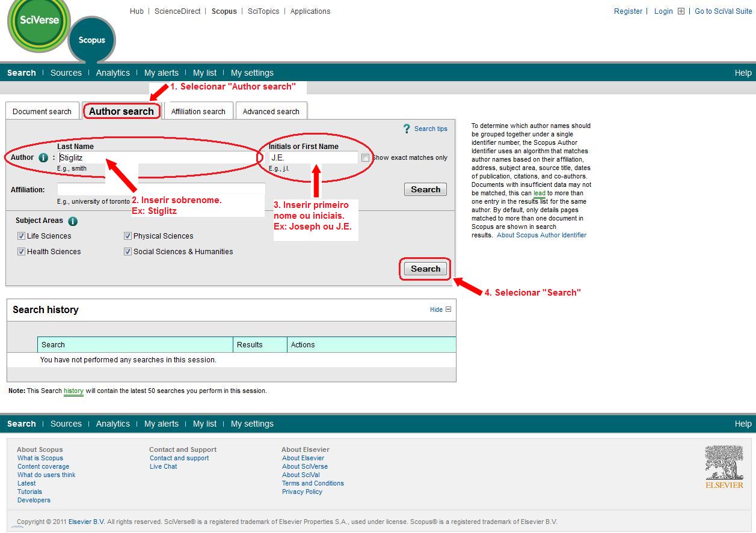Open the Search tips link
Image resolution: width=756 pixels, height=533 pixels.
(431, 129)
